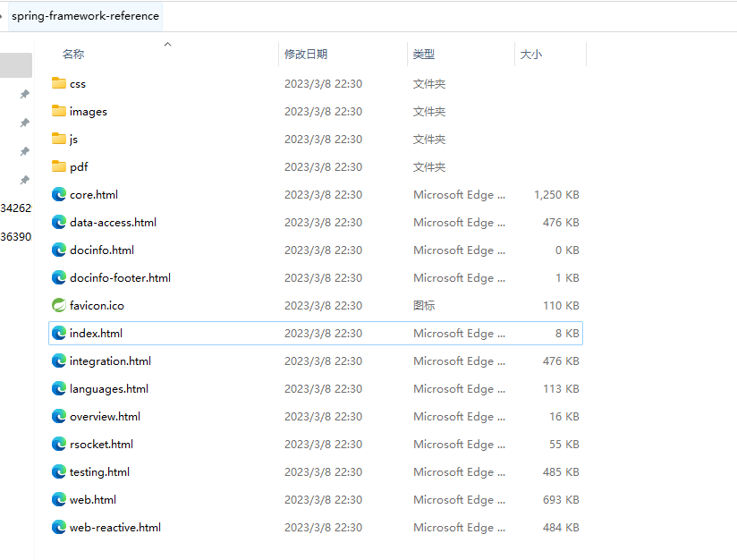
Task: Select the pdf folder name
Action: point(79,167)
